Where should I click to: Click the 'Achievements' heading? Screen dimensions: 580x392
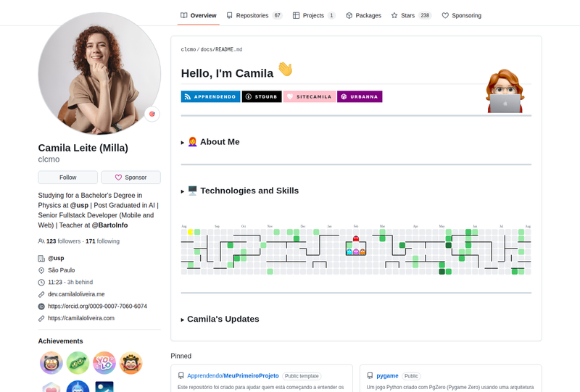click(x=60, y=341)
